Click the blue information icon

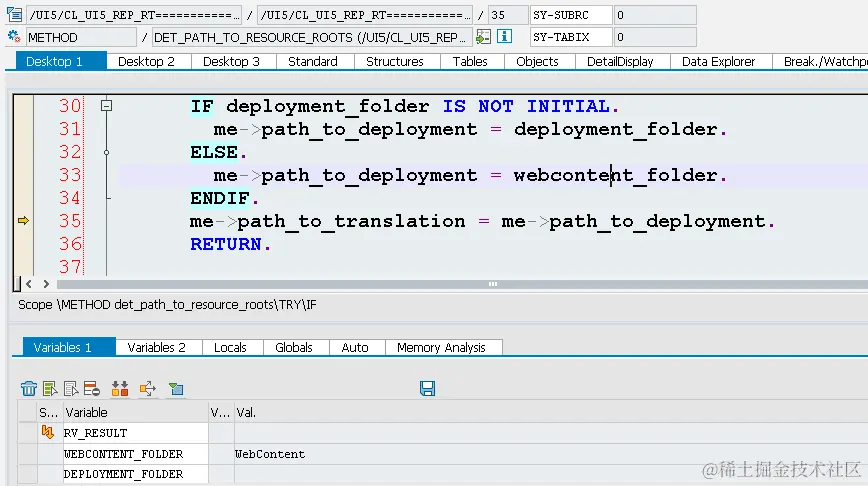(504, 37)
